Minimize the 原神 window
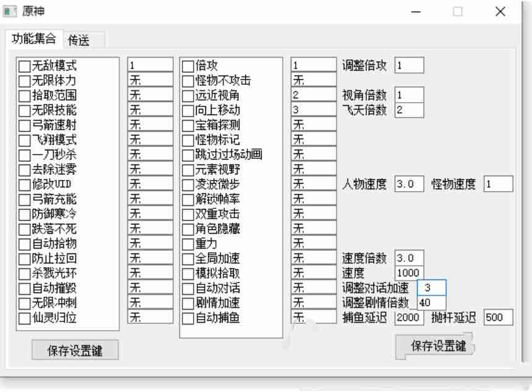This screenshot has width=532, height=392. (416, 12)
